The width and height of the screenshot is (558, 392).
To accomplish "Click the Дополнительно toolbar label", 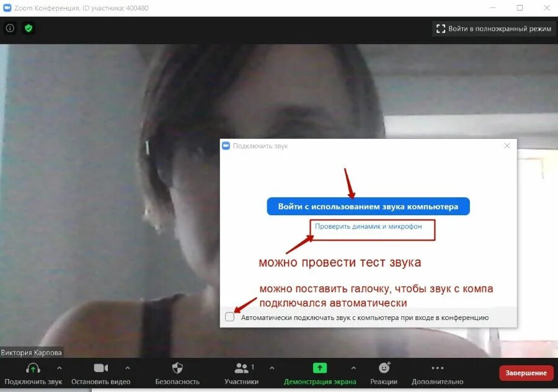I will click(x=437, y=381).
